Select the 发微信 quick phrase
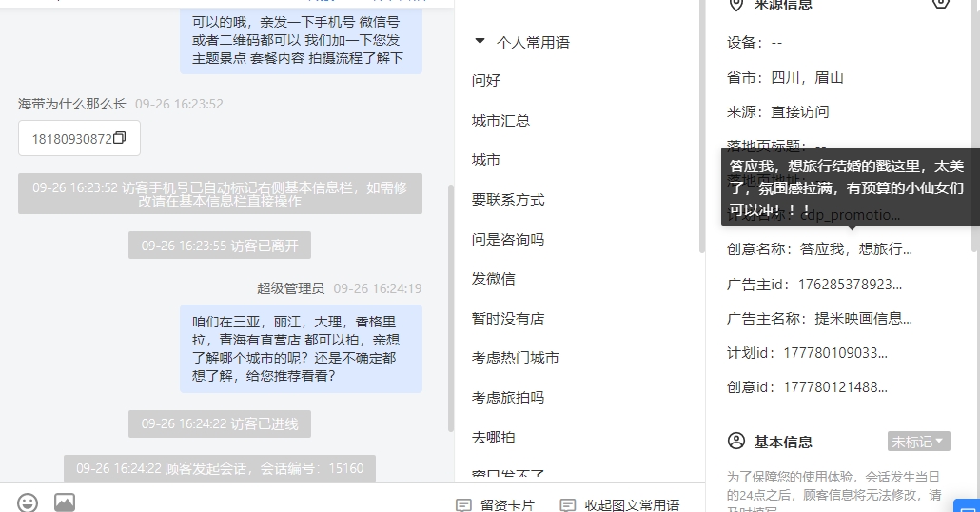980x512 pixels. tap(494, 279)
